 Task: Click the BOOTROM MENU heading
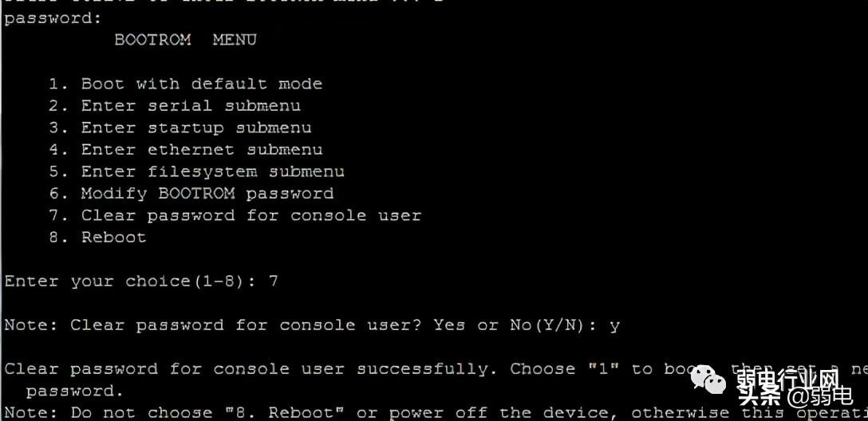185,40
